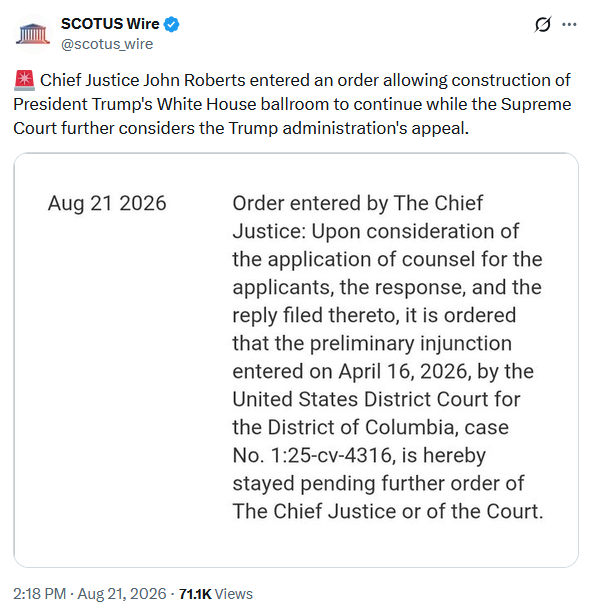Viewport: 592px width, 615px height.
Task: Select the 'Chief Justice John Roberts' text
Action: pos(143,80)
